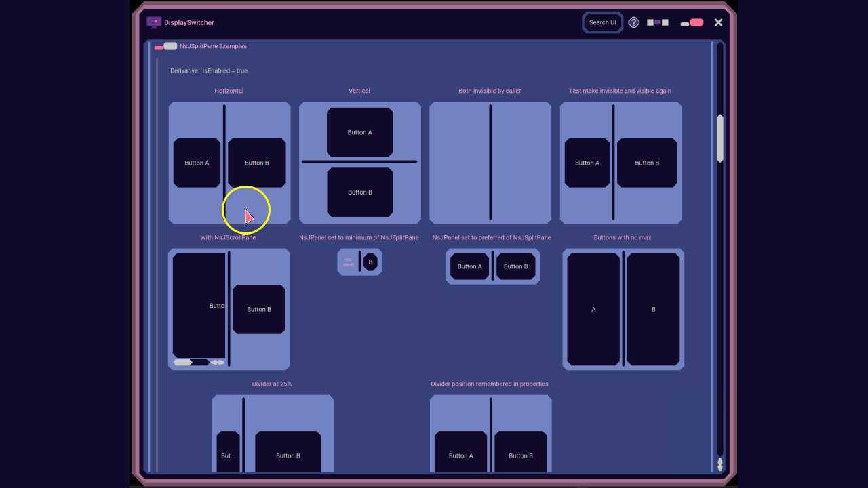The image size is (868, 488).
Task: Click the scroll-up arrow of main scrollbar
Action: pos(720,462)
